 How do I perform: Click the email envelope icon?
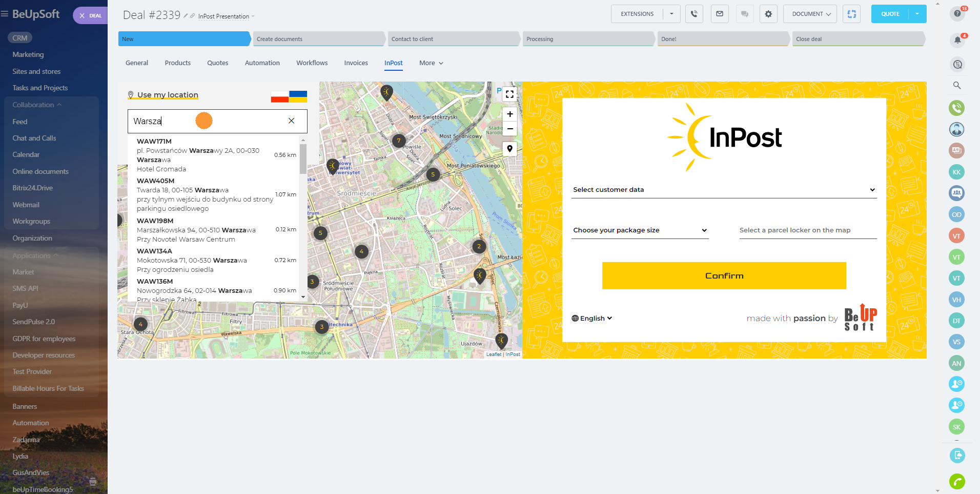pos(720,14)
